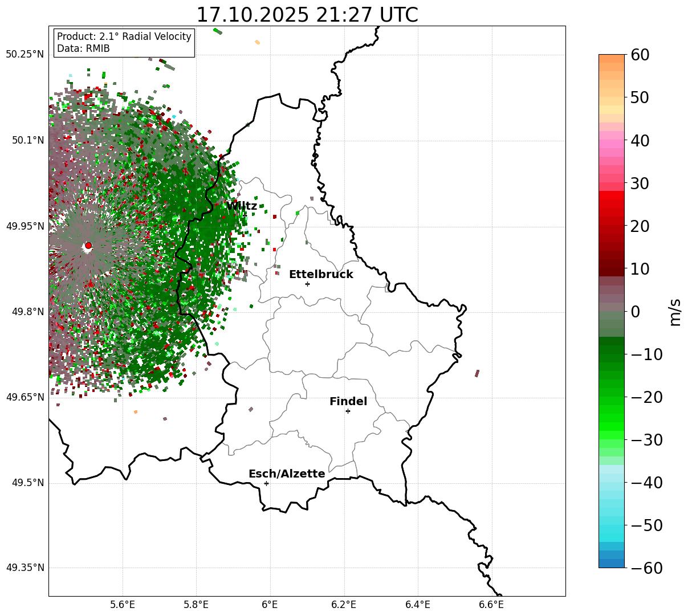
Task: Click the Wiltz city label
Action: pos(242,206)
